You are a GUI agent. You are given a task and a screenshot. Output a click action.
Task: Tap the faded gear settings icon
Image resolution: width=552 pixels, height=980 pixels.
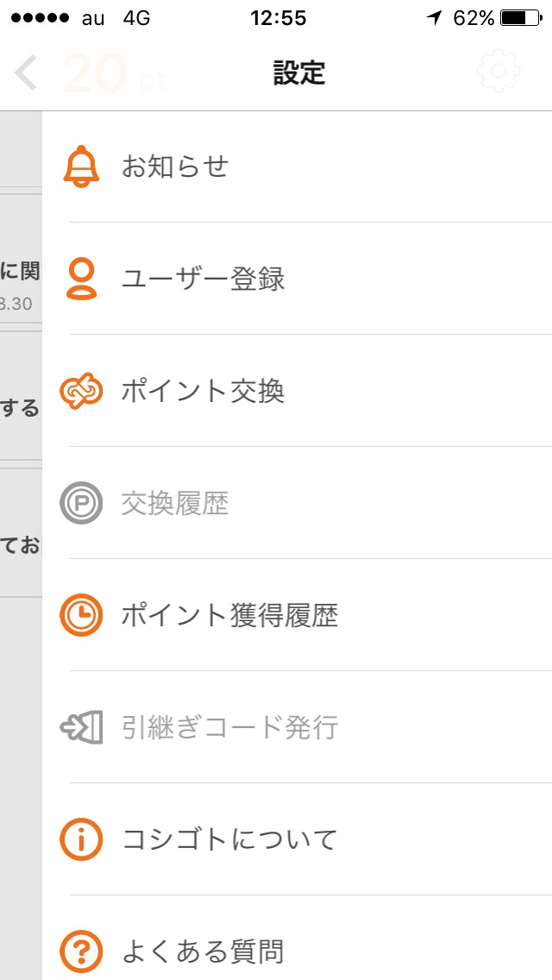click(499, 73)
